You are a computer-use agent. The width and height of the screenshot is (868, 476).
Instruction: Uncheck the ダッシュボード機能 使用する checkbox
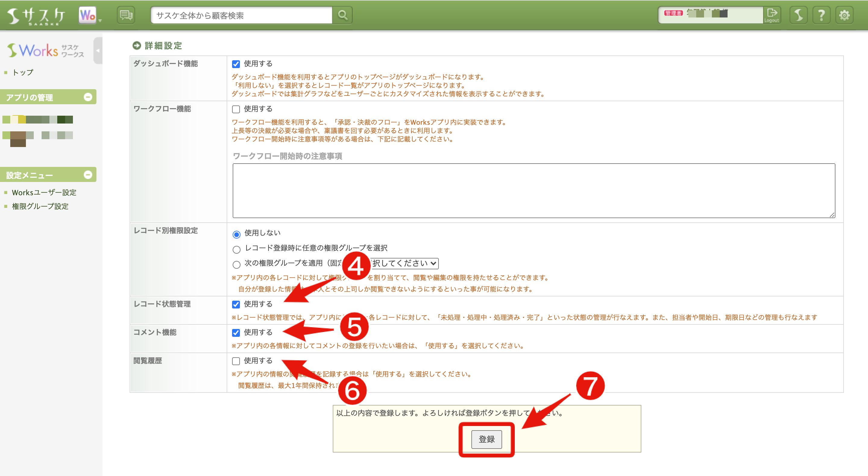(x=236, y=64)
